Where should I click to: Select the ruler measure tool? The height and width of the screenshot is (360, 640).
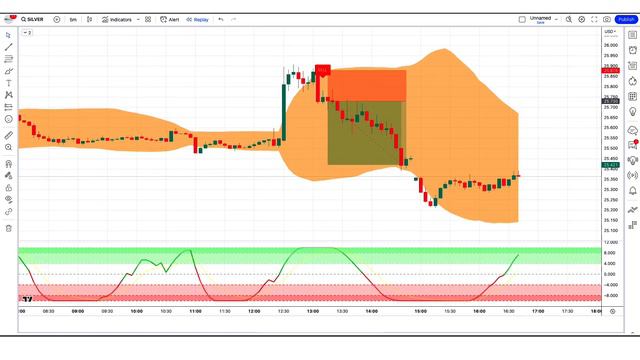click(9, 135)
